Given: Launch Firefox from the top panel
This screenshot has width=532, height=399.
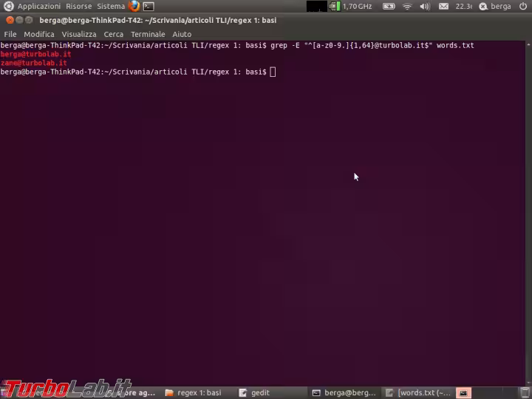Looking at the screenshot, I should [x=134, y=6].
